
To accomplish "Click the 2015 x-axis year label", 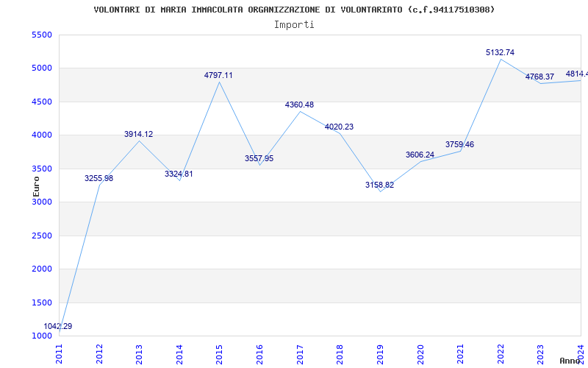I will coord(219,354).
